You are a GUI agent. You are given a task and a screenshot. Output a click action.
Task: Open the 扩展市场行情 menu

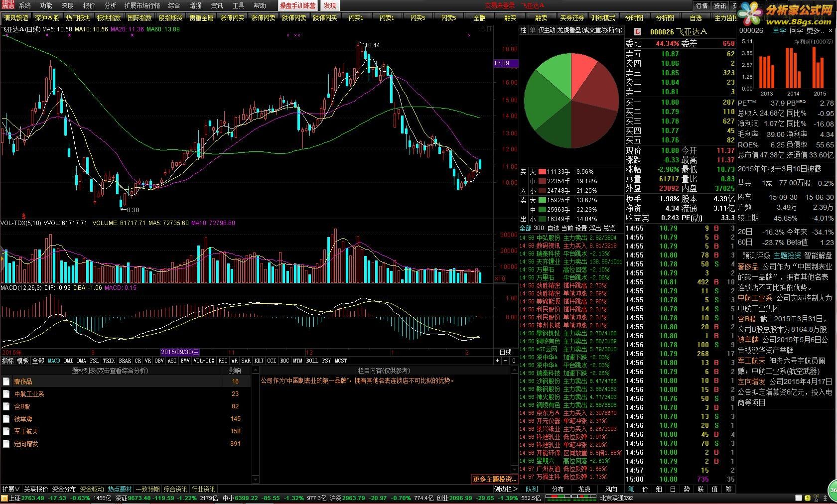[x=142, y=5]
